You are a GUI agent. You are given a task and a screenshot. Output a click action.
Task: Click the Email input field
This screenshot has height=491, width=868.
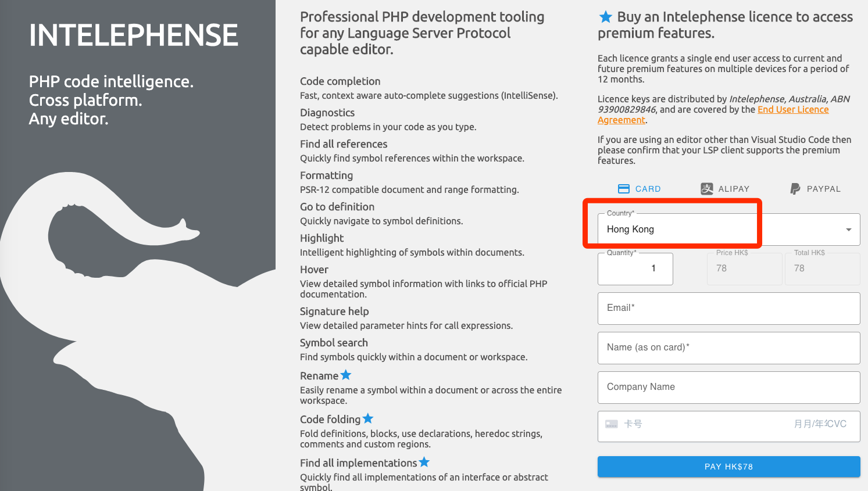click(x=728, y=309)
